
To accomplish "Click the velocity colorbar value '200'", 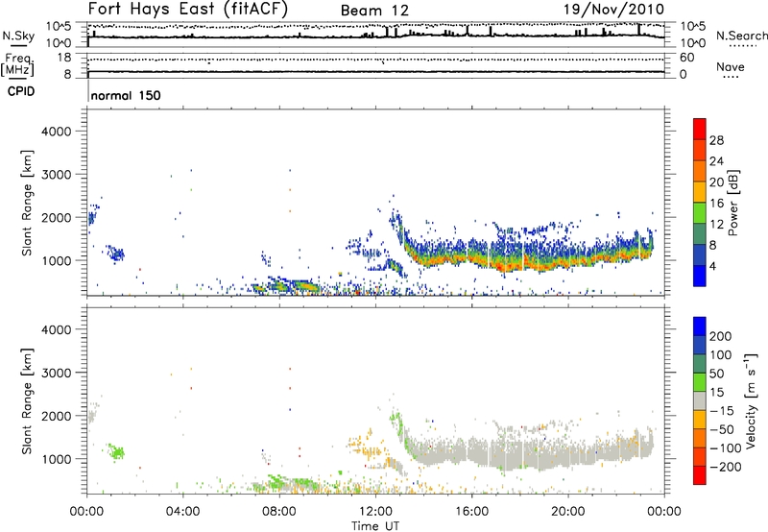I will [721, 336].
